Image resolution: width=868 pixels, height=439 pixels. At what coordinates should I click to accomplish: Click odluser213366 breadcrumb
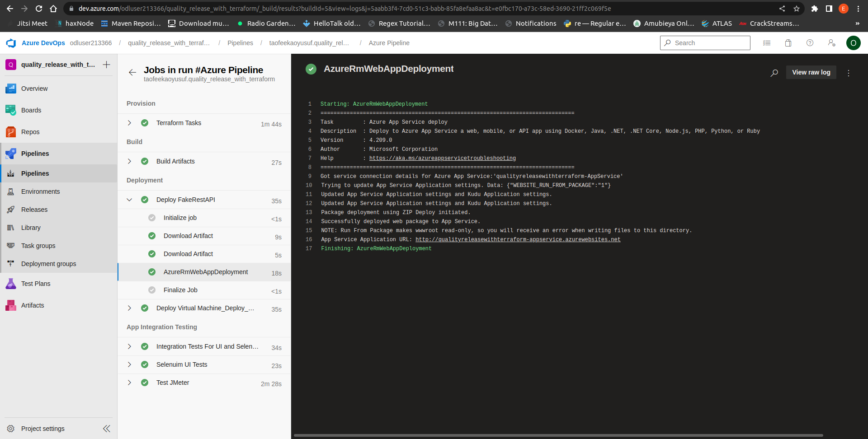coord(90,43)
